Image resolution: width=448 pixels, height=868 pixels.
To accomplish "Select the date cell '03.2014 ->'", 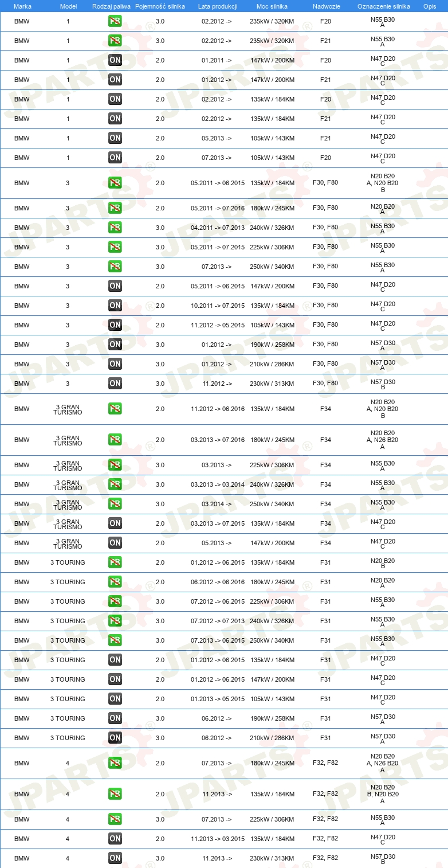I will tap(217, 504).
